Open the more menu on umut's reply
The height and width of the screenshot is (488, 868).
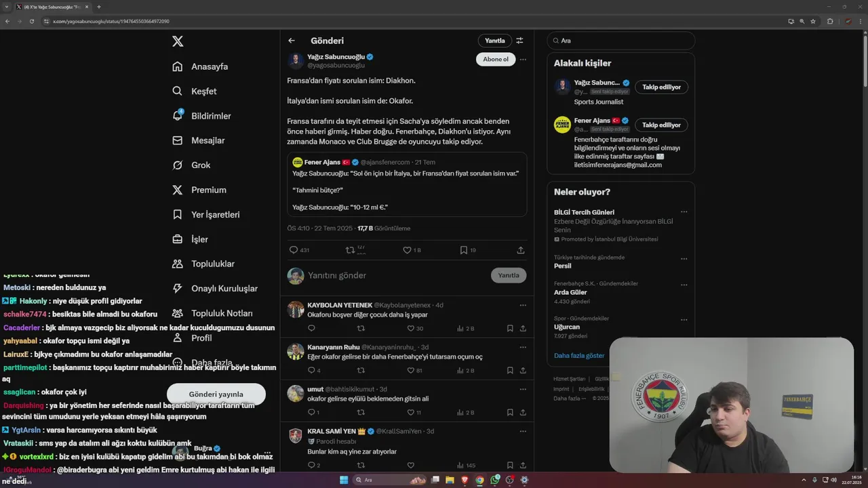tap(523, 389)
